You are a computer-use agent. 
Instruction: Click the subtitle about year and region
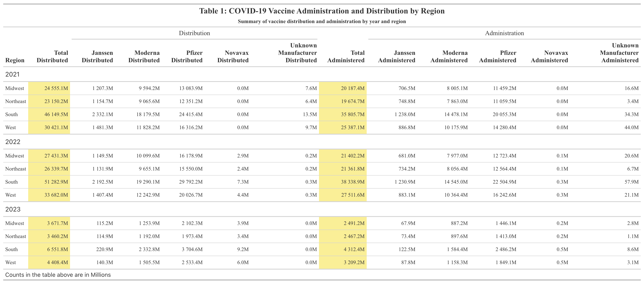pyautogui.click(x=322, y=21)
